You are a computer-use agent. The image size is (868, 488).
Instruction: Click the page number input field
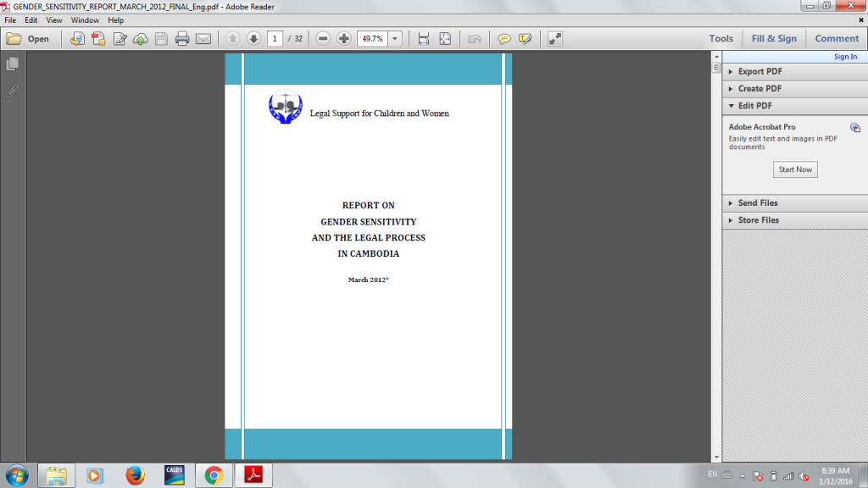[275, 39]
